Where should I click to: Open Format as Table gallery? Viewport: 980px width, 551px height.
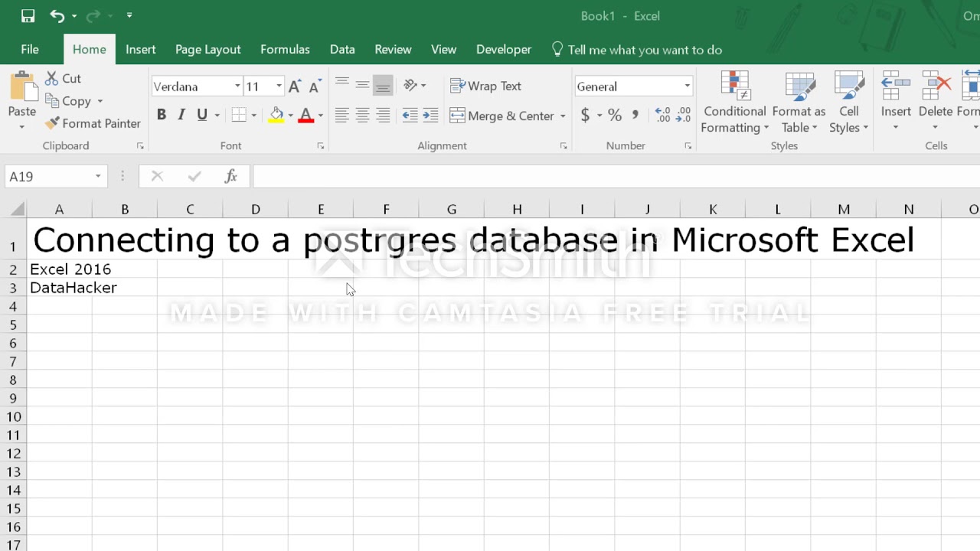(799, 103)
